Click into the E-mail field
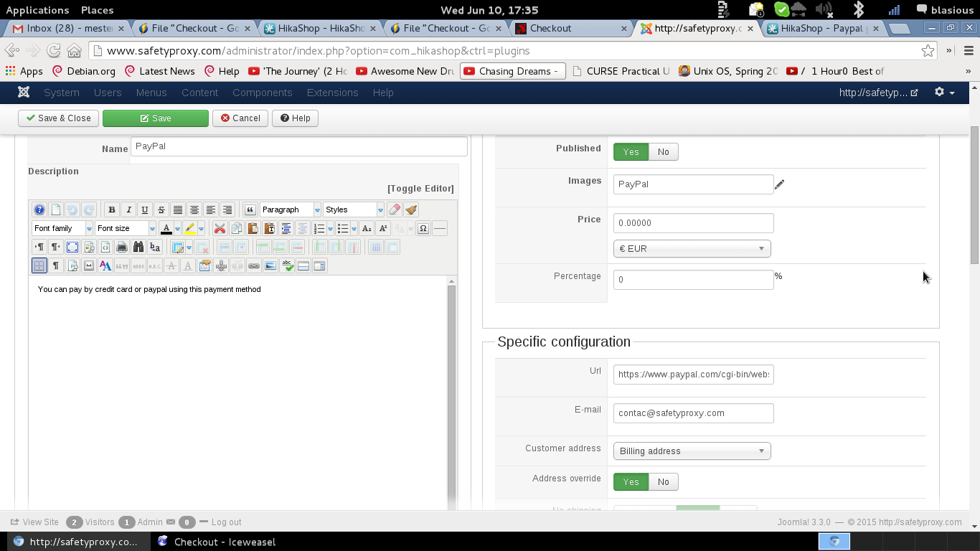This screenshot has height=551, width=980. 694,413
